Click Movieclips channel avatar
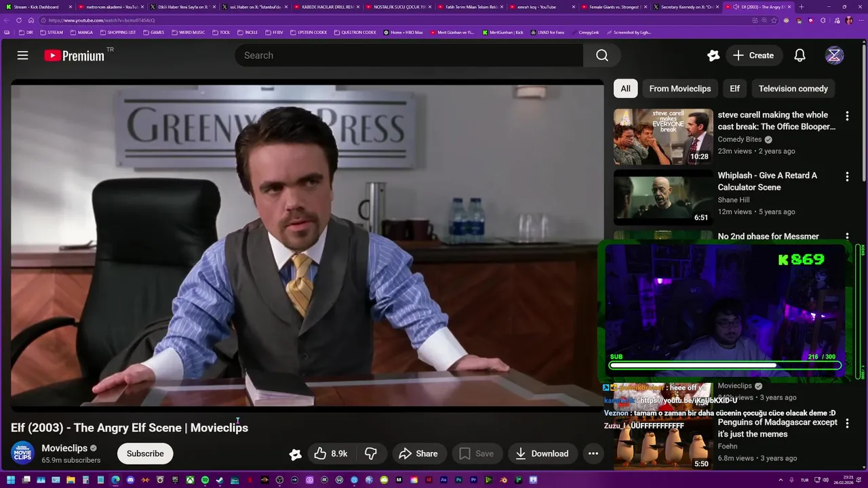 [x=22, y=453]
